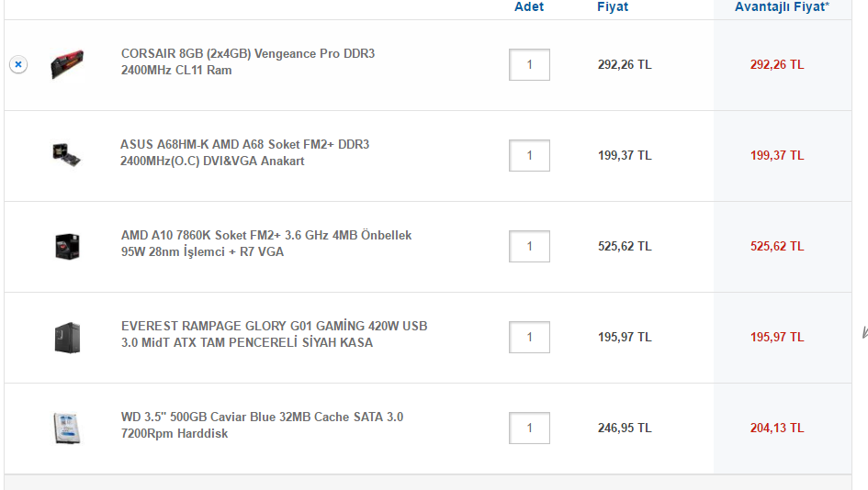Remove the CORSAIR RAM item from cart
868x490 pixels.
pyautogui.click(x=18, y=65)
